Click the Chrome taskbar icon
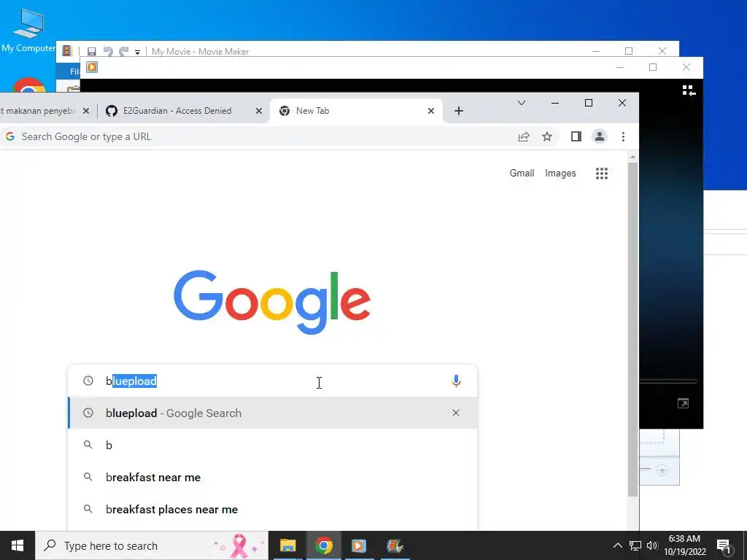Screen dimensions: 747x560 pos(323,545)
